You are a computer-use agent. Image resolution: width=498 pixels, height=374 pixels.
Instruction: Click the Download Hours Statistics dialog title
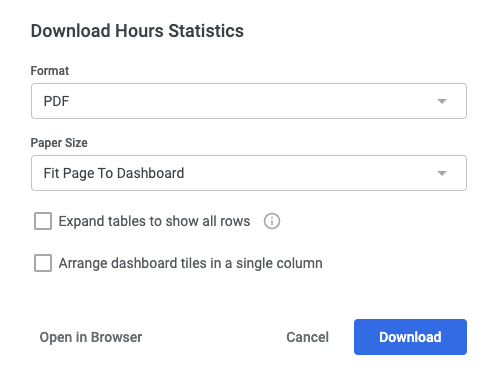[x=137, y=31]
